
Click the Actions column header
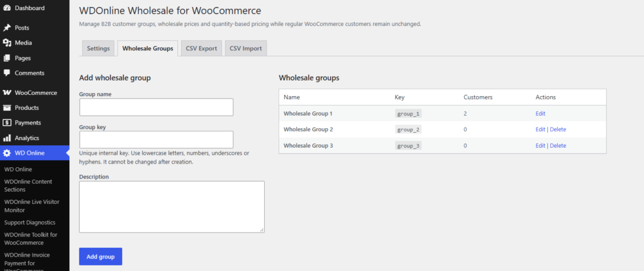tap(545, 97)
